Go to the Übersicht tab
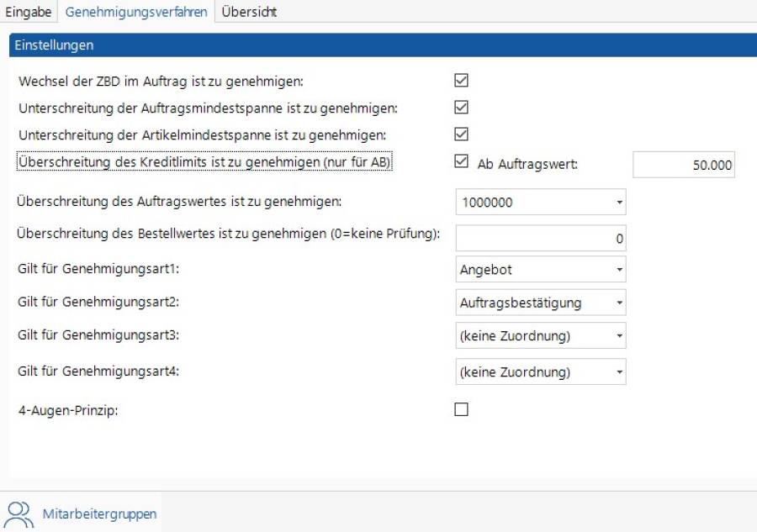Image resolution: width=757 pixels, height=532 pixels. tap(249, 12)
